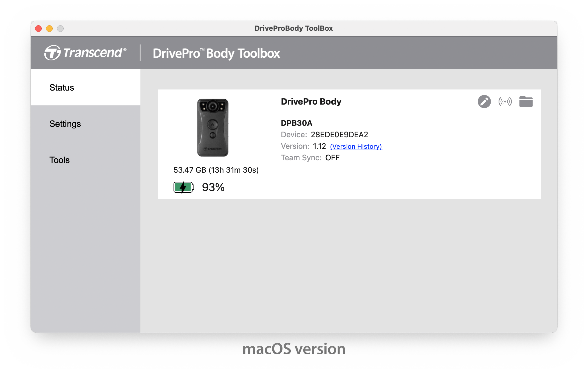
Task: Click the device ID 28EDE0E9DEA2
Action: [339, 134]
